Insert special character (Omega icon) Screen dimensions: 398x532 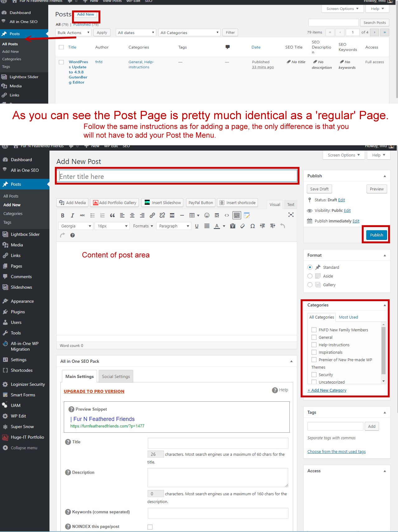[253, 226]
